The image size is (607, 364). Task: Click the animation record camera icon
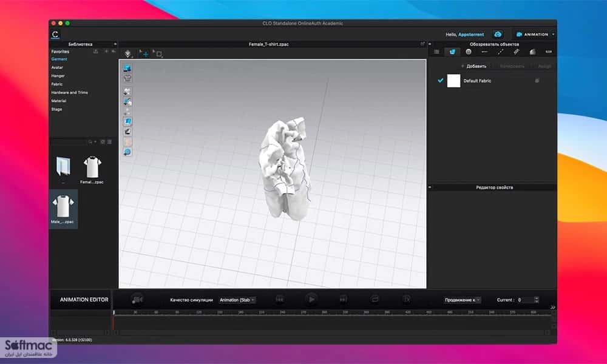pos(137,300)
